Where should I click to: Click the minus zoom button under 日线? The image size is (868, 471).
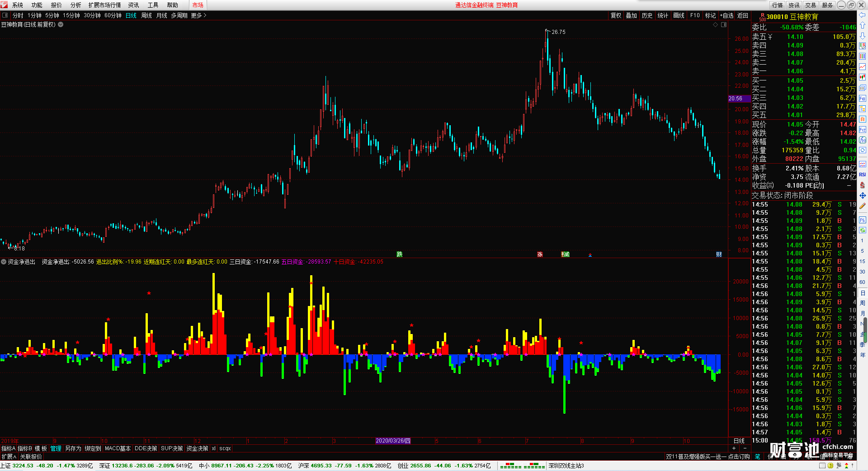coord(745,448)
